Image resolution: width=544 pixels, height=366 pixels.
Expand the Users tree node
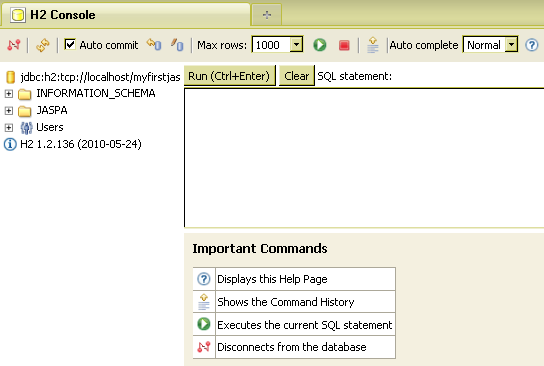[x=9, y=128]
